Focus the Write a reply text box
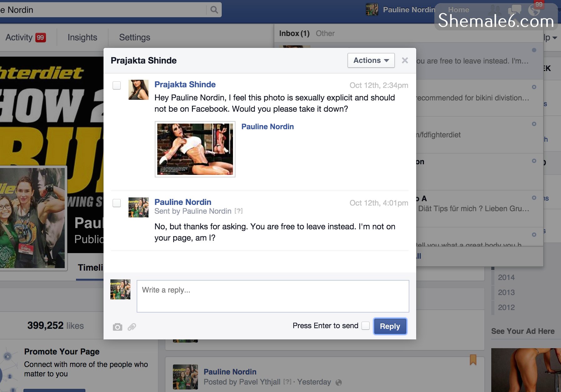Image resolution: width=561 pixels, height=392 pixels. tap(273, 296)
